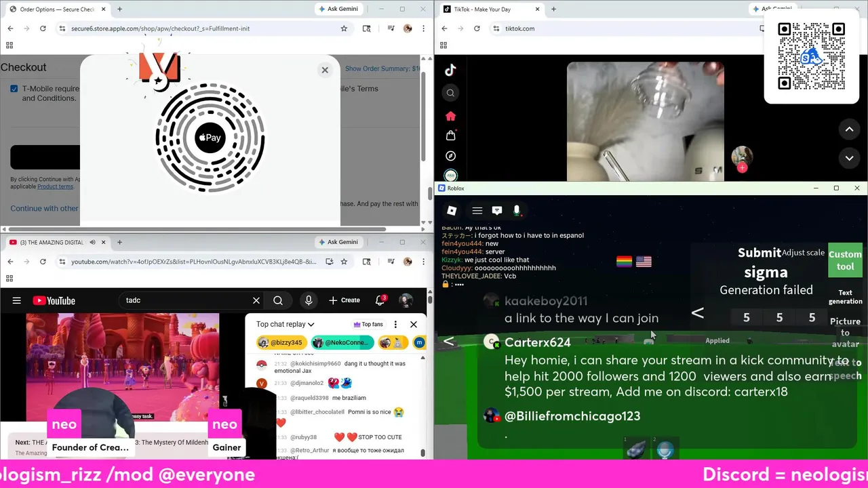This screenshot has height=488, width=868.
Task: Run YouTube search with magnifier button
Action: 278,300
